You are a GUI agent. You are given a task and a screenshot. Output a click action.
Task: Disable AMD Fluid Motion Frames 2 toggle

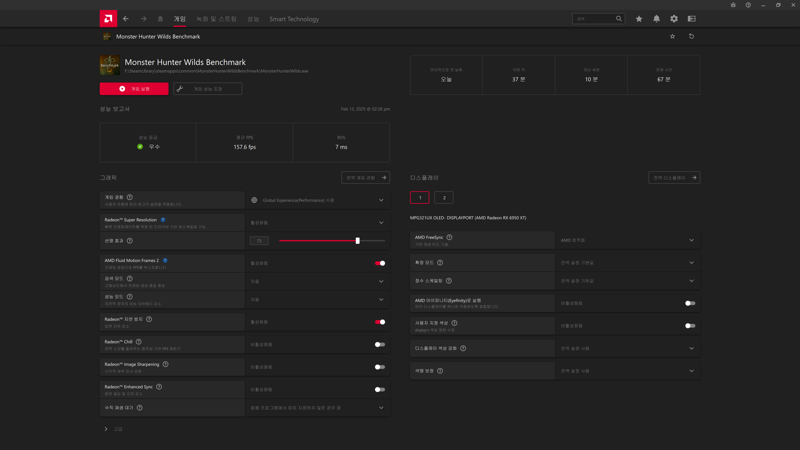(380, 263)
